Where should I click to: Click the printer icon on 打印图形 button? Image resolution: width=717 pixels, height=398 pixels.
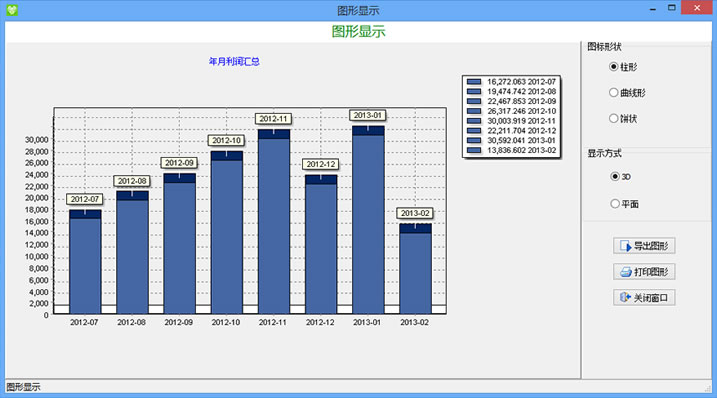pos(626,272)
